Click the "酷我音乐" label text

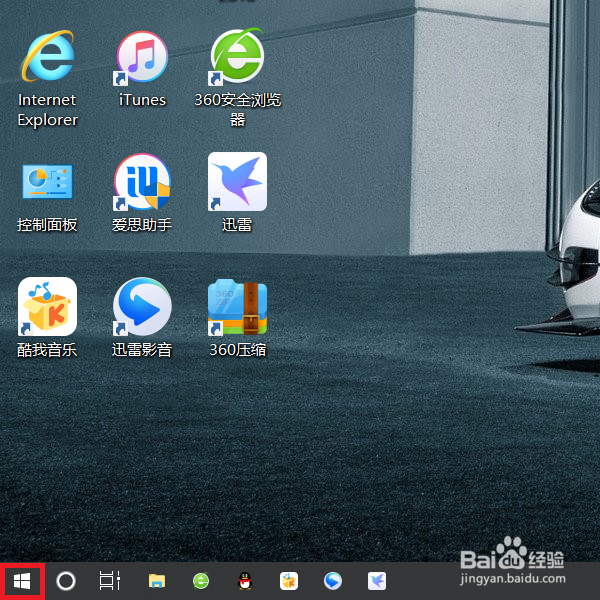pos(47,350)
